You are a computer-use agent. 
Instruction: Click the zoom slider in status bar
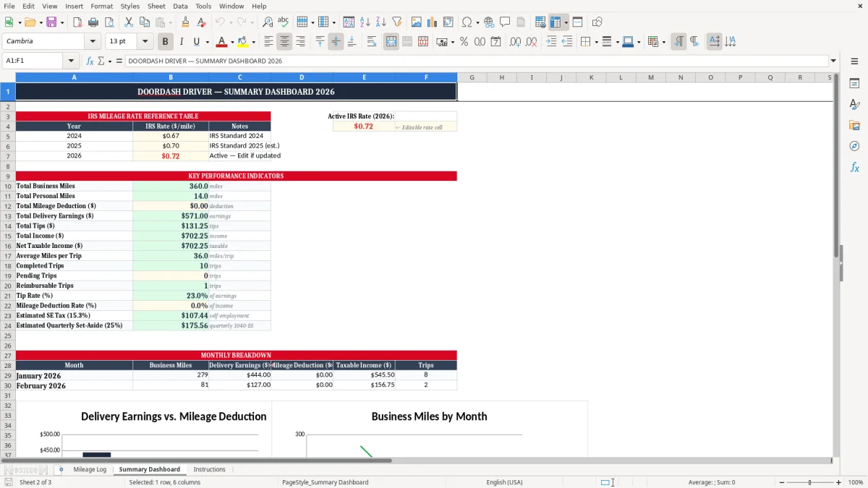(810, 482)
